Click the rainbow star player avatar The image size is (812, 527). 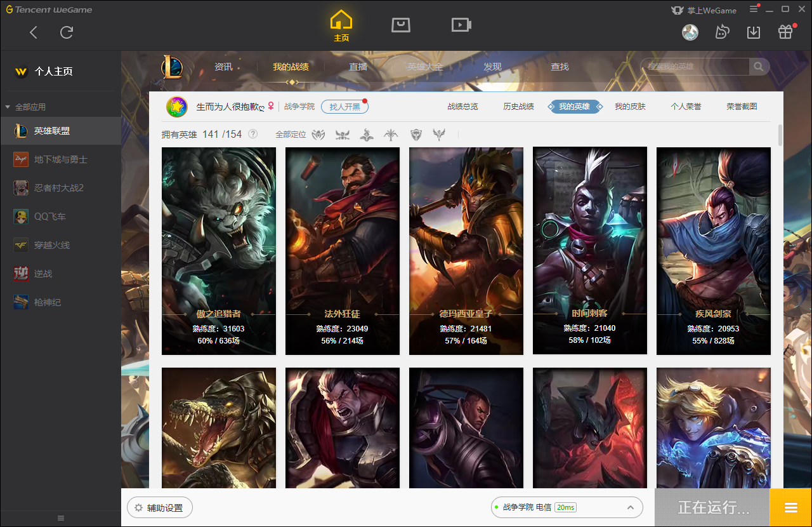(177, 107)
